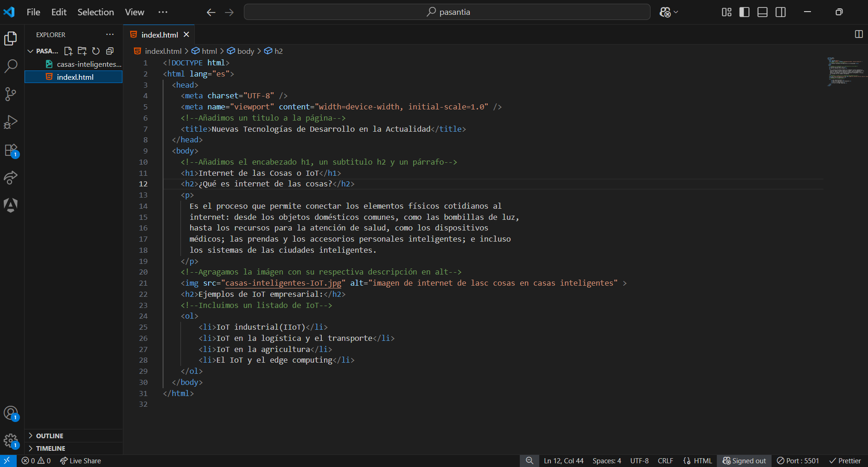Collapse all folders in Explorer
This screenshot has width=868, height=467.
click(110, 51)
